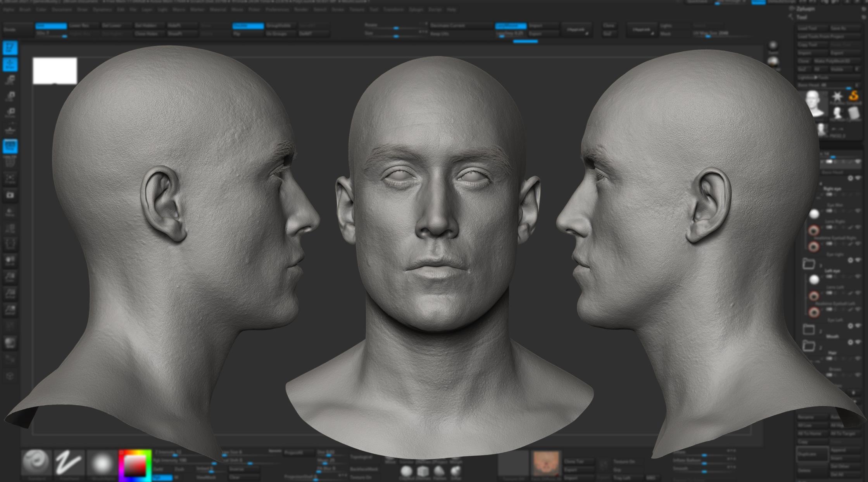Click the Load Tool button
868x482 pixels.
pos(811,28)
